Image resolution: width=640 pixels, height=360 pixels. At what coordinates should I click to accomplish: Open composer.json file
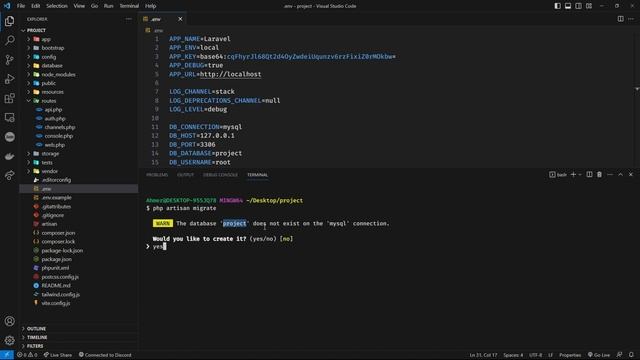pos(78,233)
